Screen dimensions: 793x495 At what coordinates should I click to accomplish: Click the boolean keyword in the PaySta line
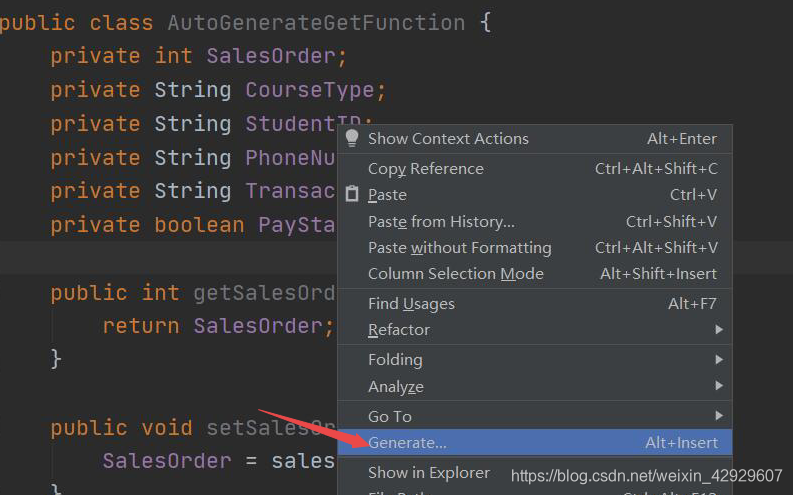(199, 224)
